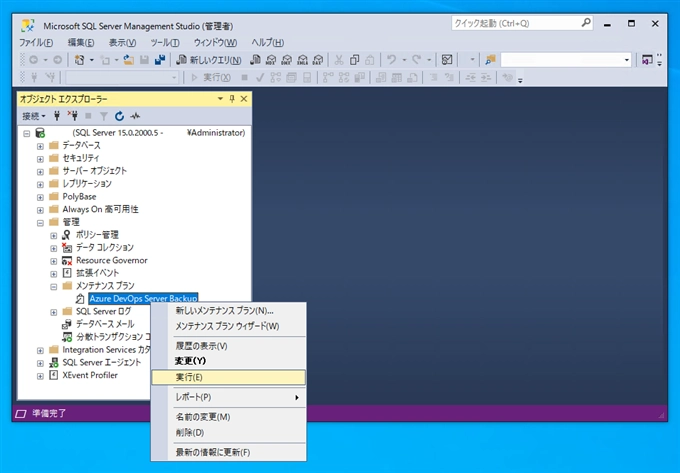Click the New Query (新しいクエリ) button
Screen dimensions: 680x473
pos(209,60)
